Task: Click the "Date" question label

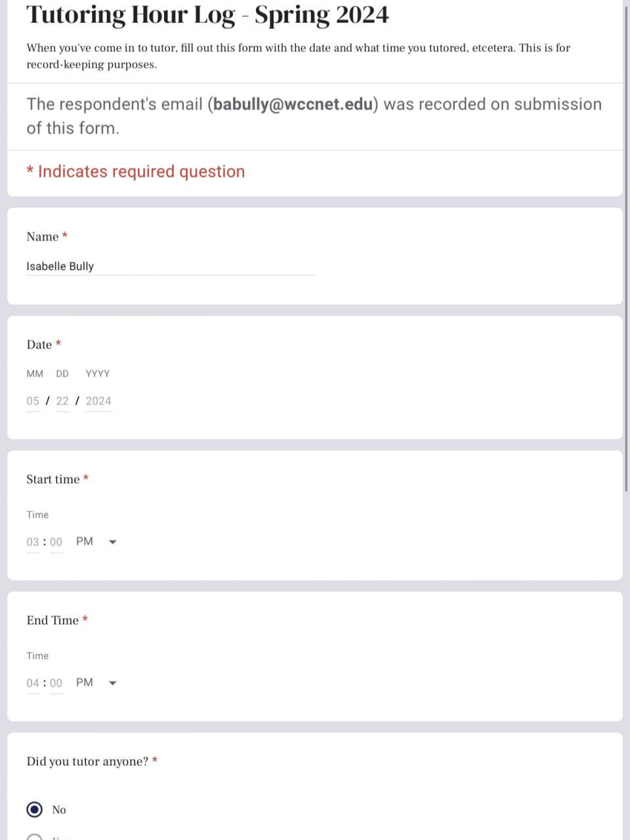Action: click(x=39, y=345)
